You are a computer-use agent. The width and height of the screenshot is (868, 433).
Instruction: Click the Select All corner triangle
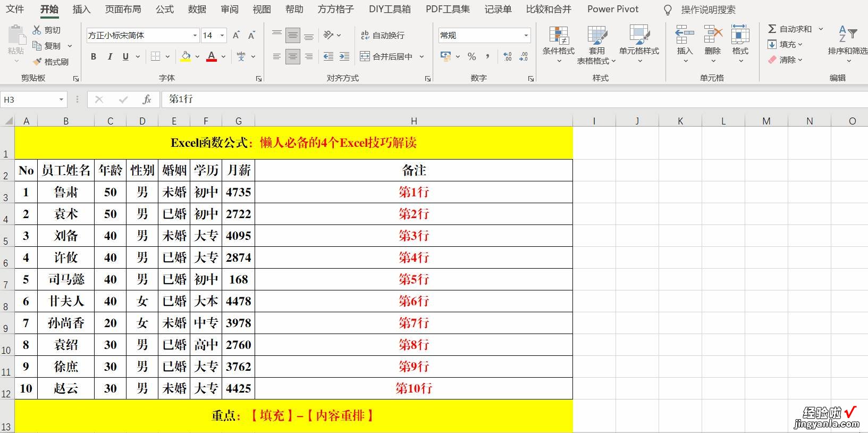(7, 121)
